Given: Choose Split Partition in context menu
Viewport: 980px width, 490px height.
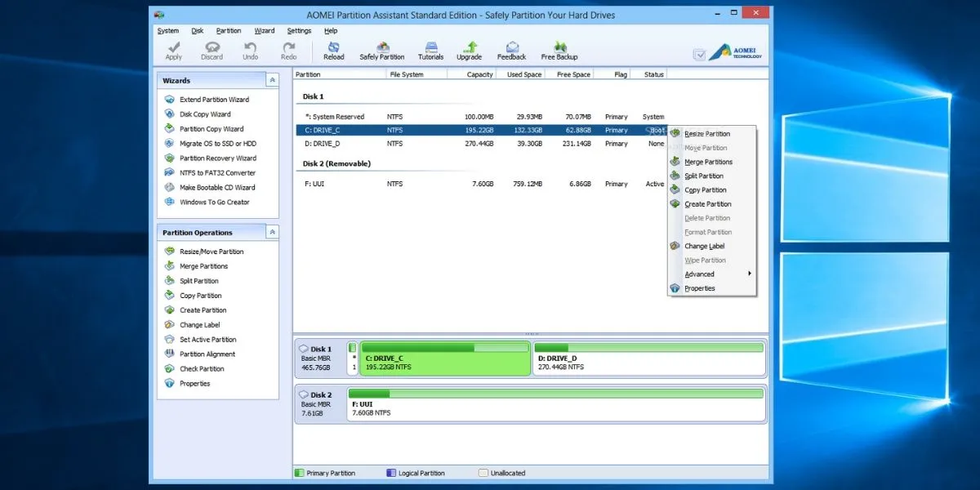Looking at the screenshot, I should pos(712,176).
